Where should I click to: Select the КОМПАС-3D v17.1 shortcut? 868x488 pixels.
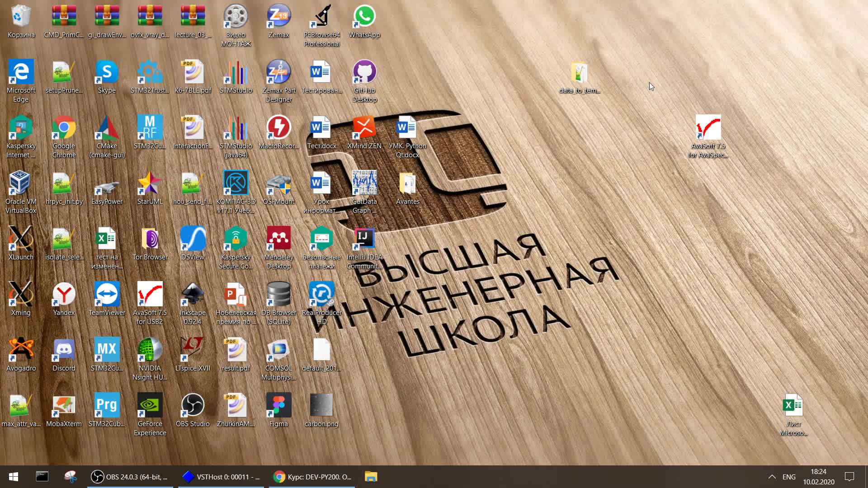(236, 192)
